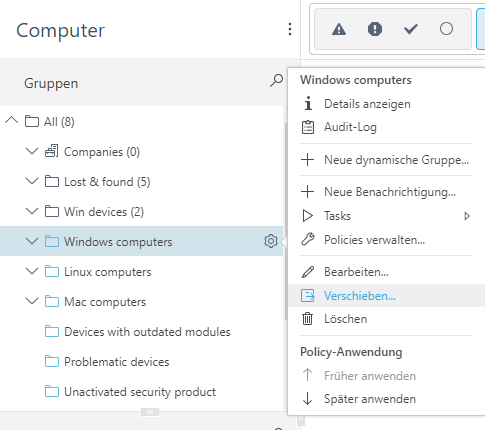
Task: Click the trash icon for Löschen
Action: (307, 319)
